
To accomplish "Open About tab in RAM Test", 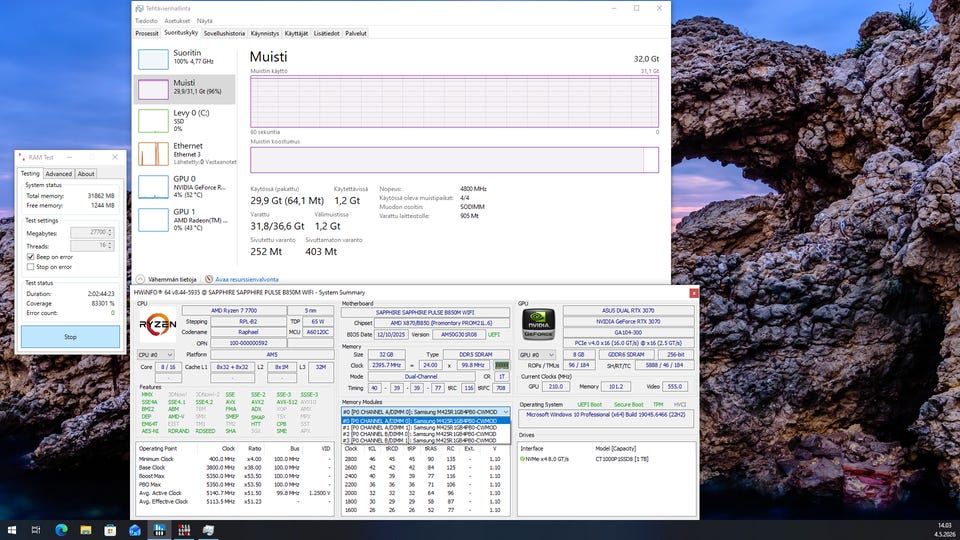I will [x=86, y=174].
